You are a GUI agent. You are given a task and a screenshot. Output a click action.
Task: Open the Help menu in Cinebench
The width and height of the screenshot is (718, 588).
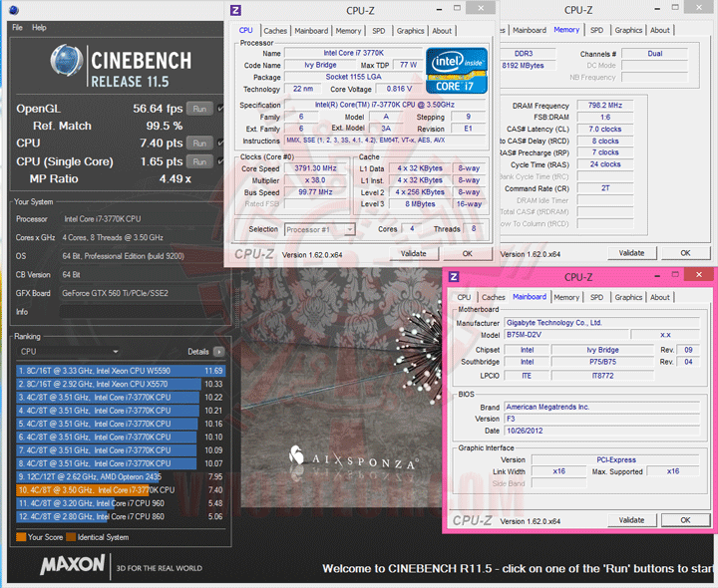(39, 28)
